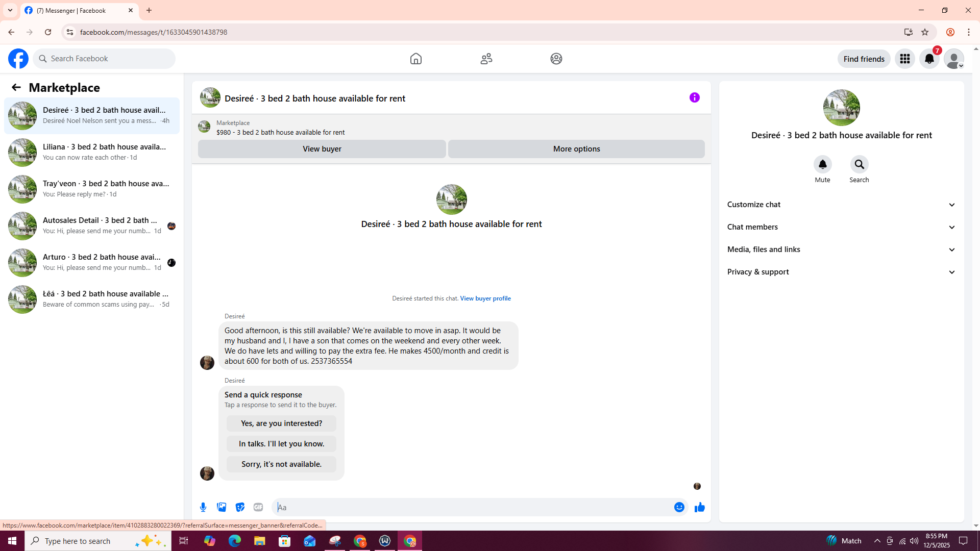Mute this conversation's notifications
The image size is (980, 551).
click(x=822, y=164)
